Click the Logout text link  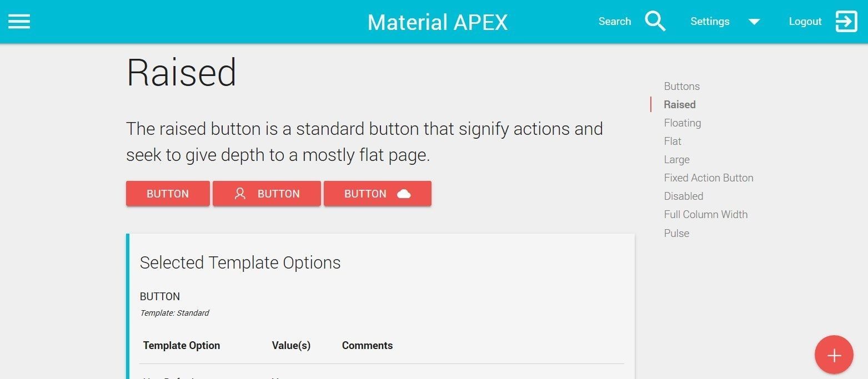pyautogui.click(x=805, y=22)
